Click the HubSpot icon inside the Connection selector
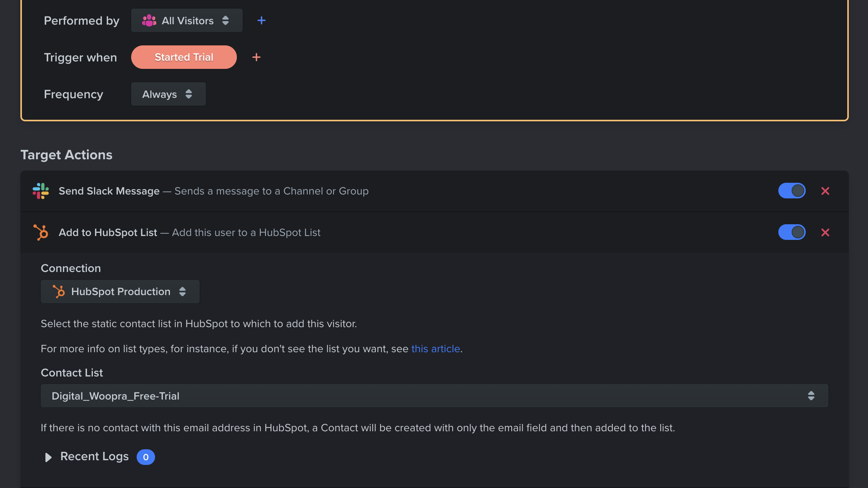 pos(59,292)
